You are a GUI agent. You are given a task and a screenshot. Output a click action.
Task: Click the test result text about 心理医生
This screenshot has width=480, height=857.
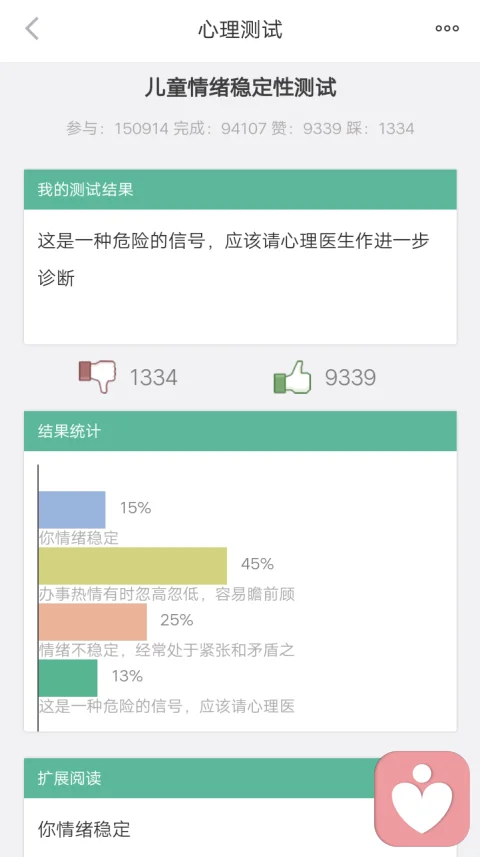[233, 260]
